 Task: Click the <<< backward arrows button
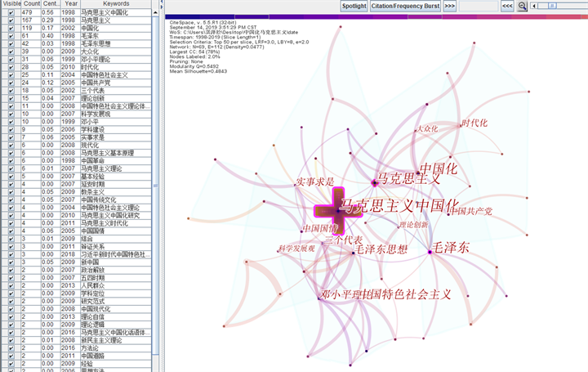[506, 6]
